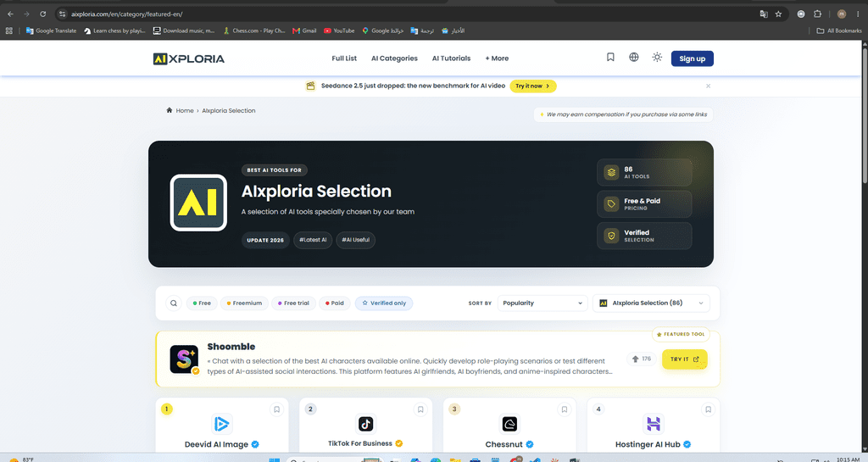Toggle the Verified only filter

pos(384,303)
